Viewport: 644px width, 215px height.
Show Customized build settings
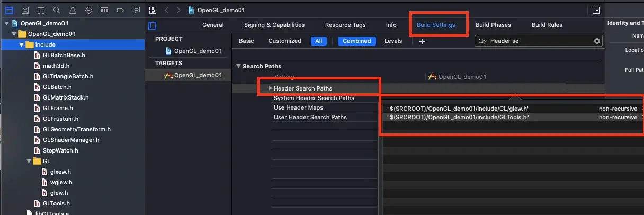coord(284,41)
